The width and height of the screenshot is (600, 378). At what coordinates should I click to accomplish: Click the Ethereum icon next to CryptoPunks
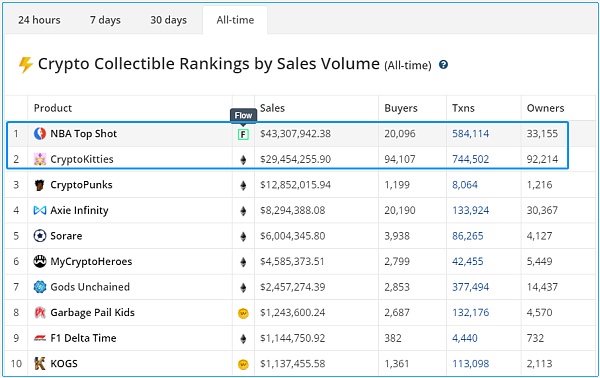tap(243, 186)
